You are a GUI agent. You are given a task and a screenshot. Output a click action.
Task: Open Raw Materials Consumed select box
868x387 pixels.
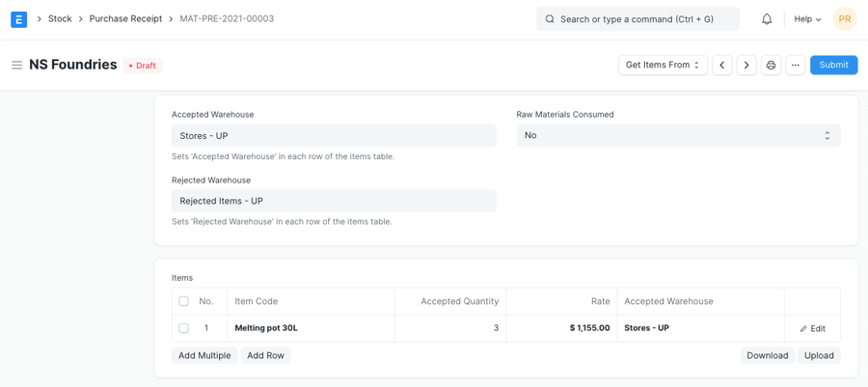tap(678, 136)
